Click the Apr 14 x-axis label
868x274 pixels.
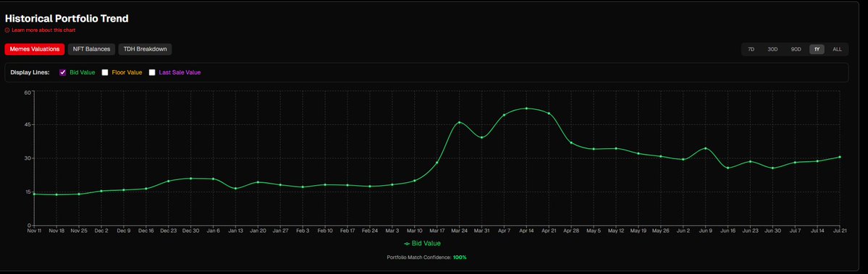tap(526, 231)
